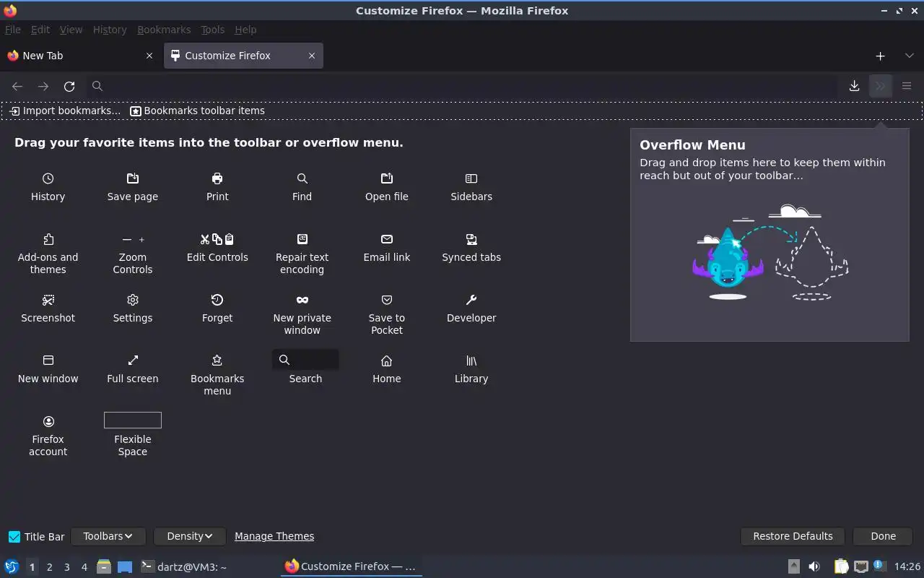Viewport: 924px width, 578px height.
Task: Click the Forget icon
Action: [x=217, y=300]
